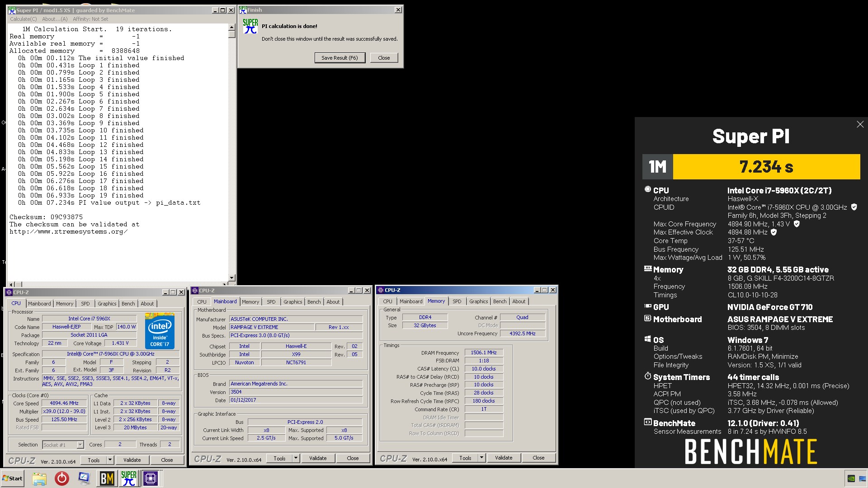The image size is (868, 488).
Task: Click the Uncore Frequency value 4392.5 MHz
Action: pos(522,333)
